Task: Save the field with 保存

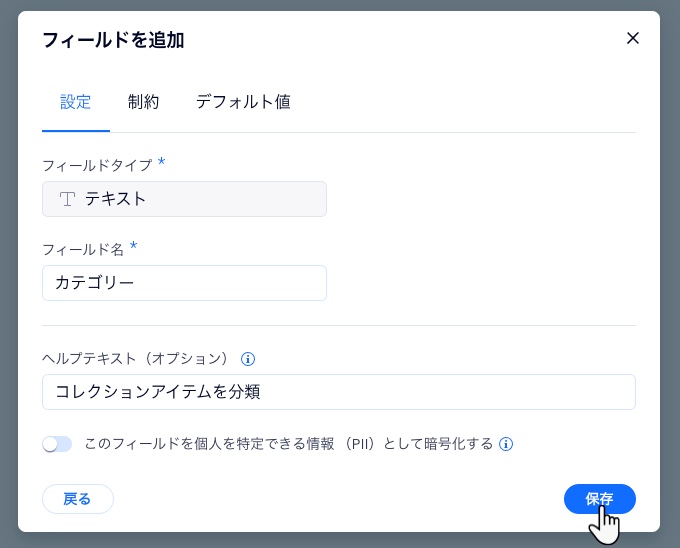Action: coord(599,499)
